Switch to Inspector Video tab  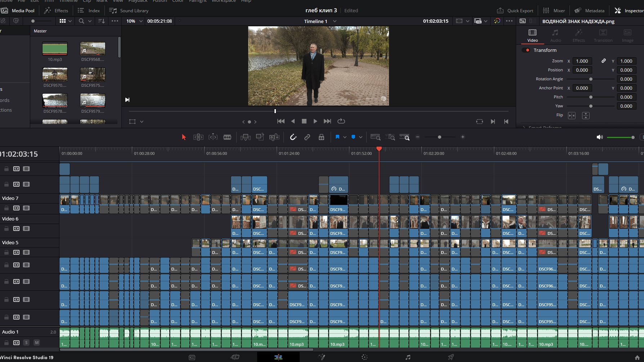(x=532, y=36)
